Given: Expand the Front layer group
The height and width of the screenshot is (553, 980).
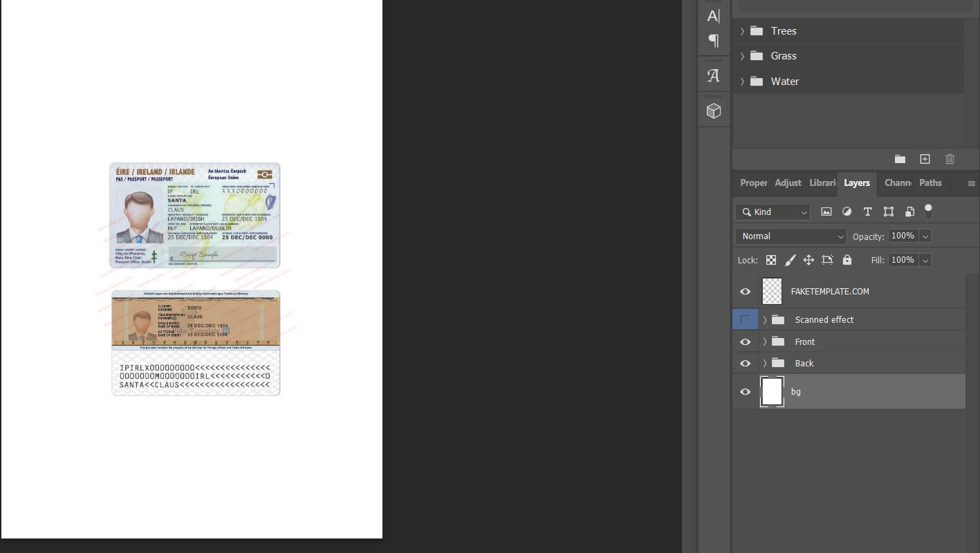Looking at the screenshot, I should pos(764,341).
